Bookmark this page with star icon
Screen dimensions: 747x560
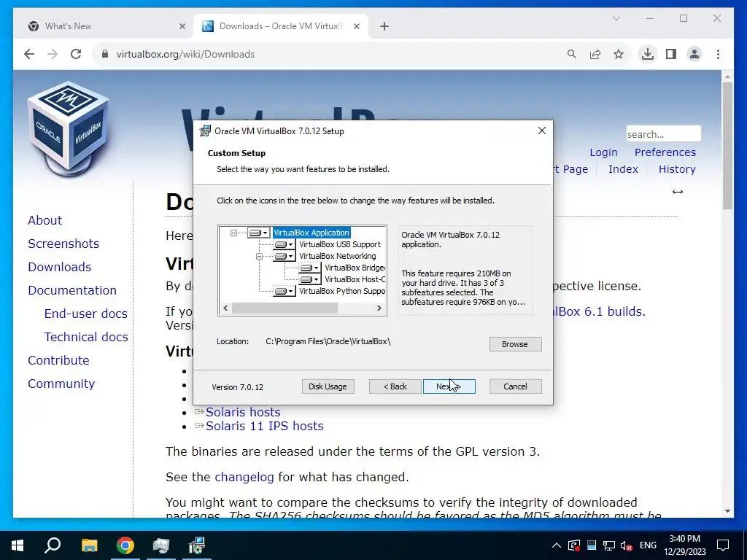pyautogui.click(x=619, y=54)
